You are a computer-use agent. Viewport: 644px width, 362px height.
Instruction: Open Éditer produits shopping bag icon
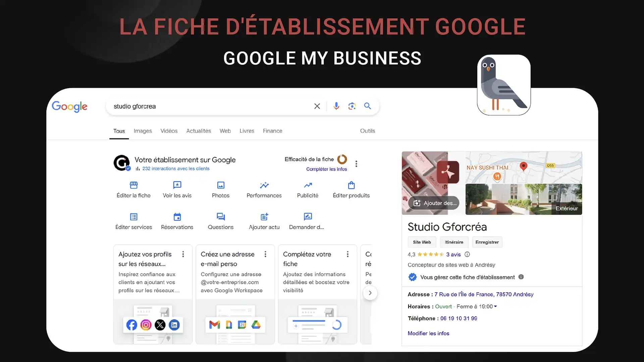pos(351,185)
